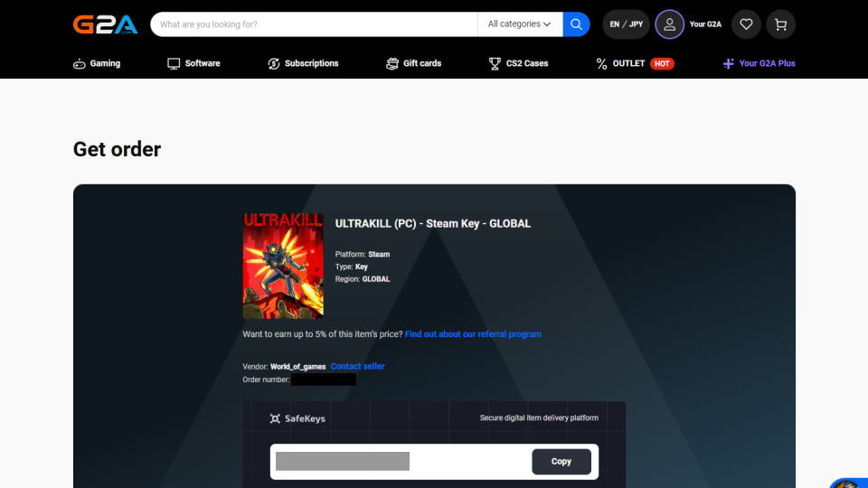Open the shopping cart icon
Viewport: 868px width, 488px height.
[780, 24]
